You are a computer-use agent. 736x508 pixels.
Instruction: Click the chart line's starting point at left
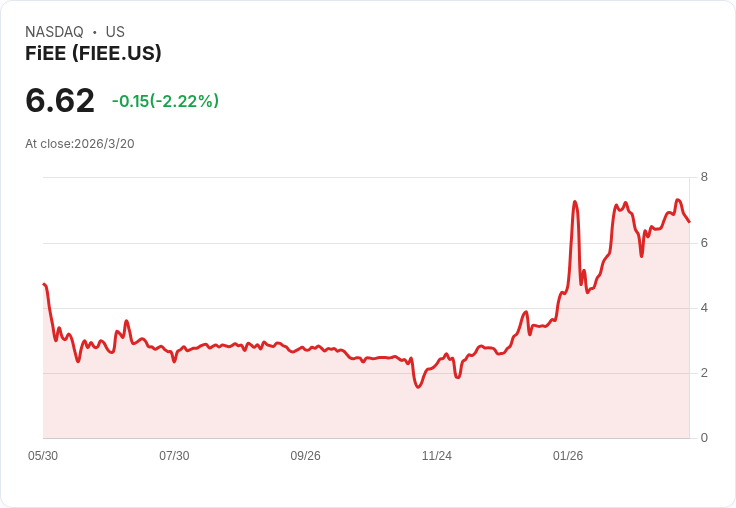coord(44,284)
